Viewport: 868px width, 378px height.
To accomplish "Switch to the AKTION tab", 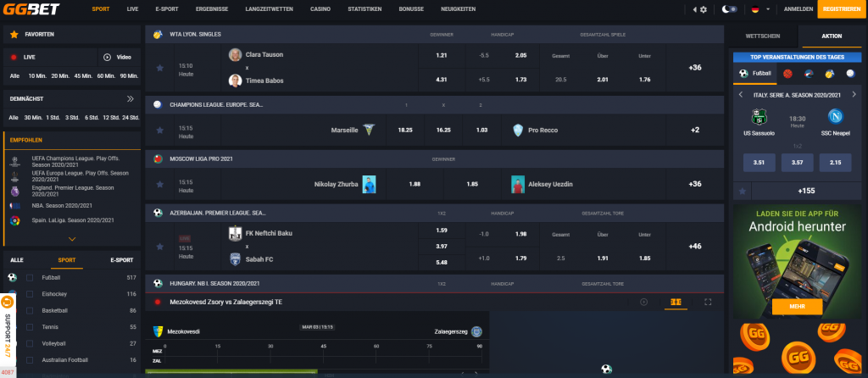I will coord(832,36).
